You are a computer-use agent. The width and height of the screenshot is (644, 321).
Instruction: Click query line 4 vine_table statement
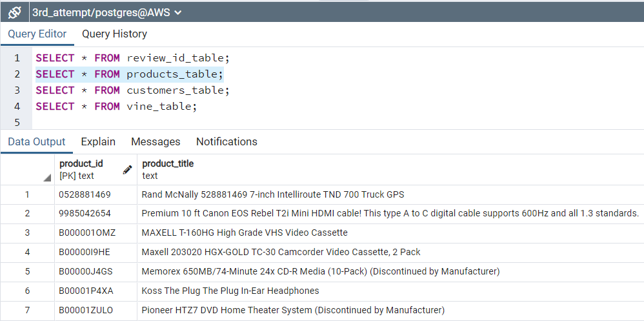pos(117,107)
